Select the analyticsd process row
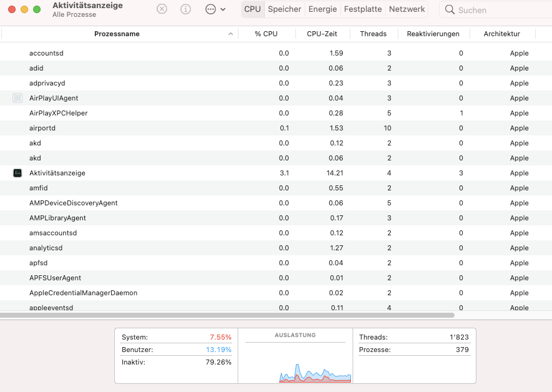Screen dimensions: 552x392 coord(276,248)
